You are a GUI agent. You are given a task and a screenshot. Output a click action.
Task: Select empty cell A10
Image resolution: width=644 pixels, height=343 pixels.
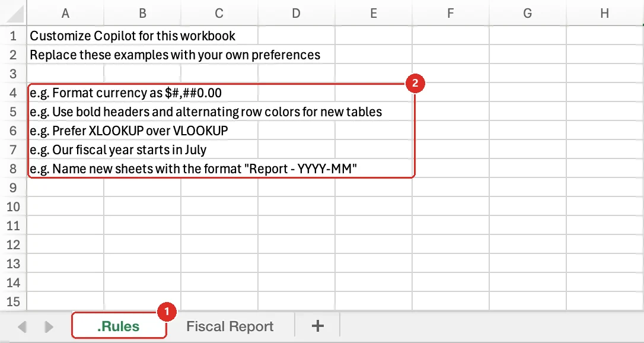(65, 207)
